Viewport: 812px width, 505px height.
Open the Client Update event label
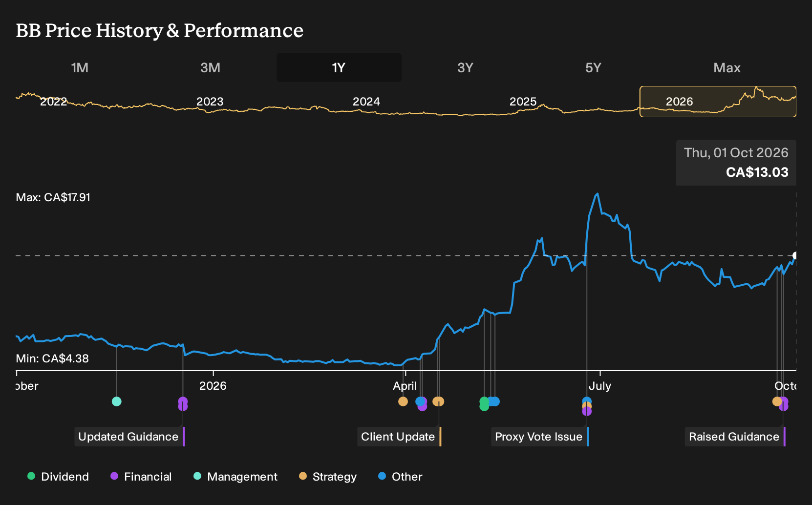pyautogui.click(x=399, y=437)
